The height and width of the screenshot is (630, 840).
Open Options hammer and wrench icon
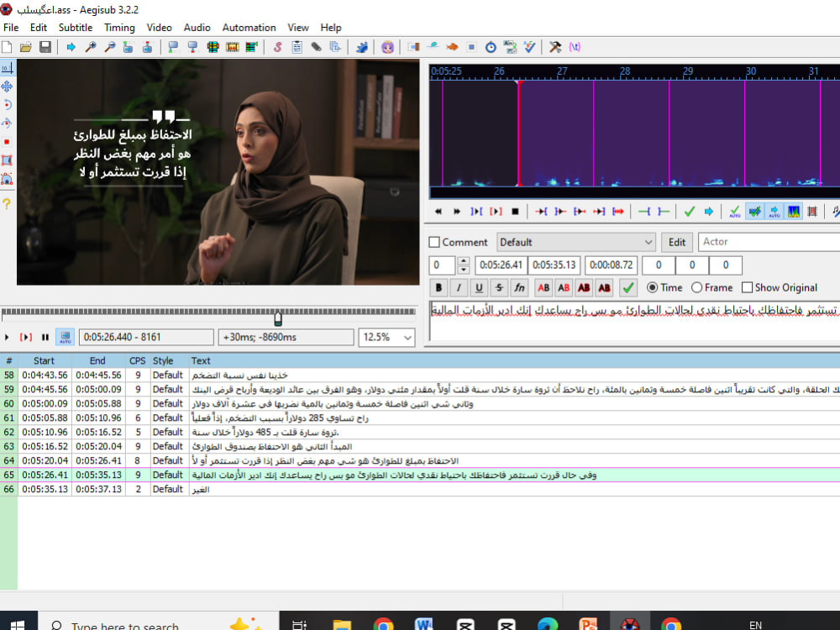pos(555,47)
